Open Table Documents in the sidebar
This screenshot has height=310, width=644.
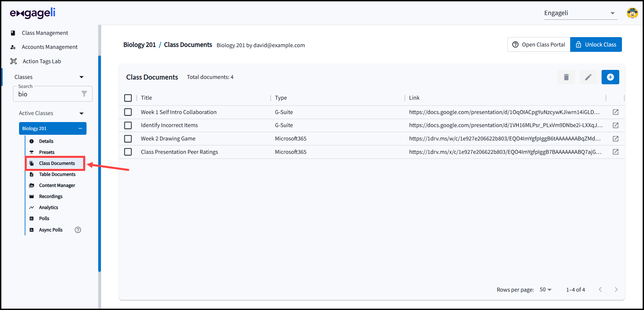pos(57,174)
